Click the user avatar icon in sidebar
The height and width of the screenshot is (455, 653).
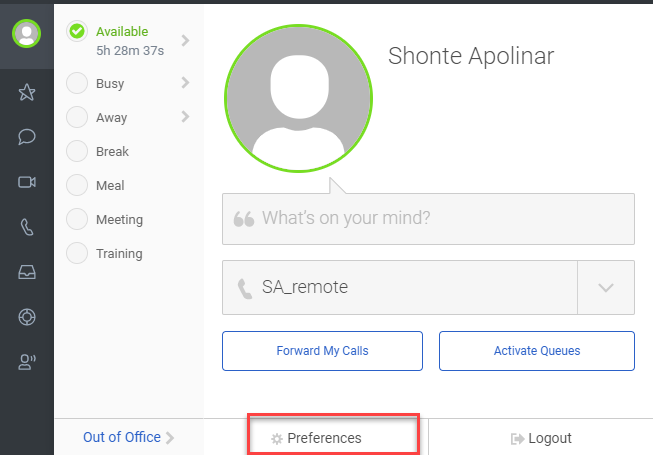27,33
